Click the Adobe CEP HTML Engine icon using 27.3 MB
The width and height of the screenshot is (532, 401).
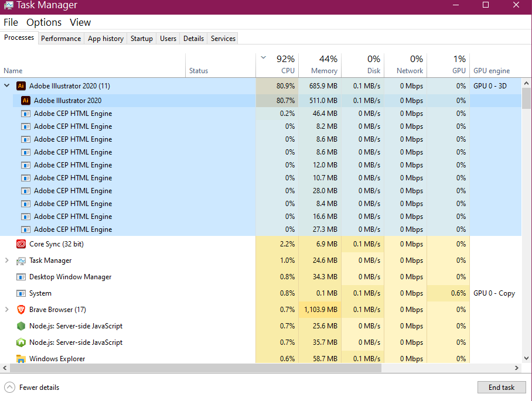point(26,229)
